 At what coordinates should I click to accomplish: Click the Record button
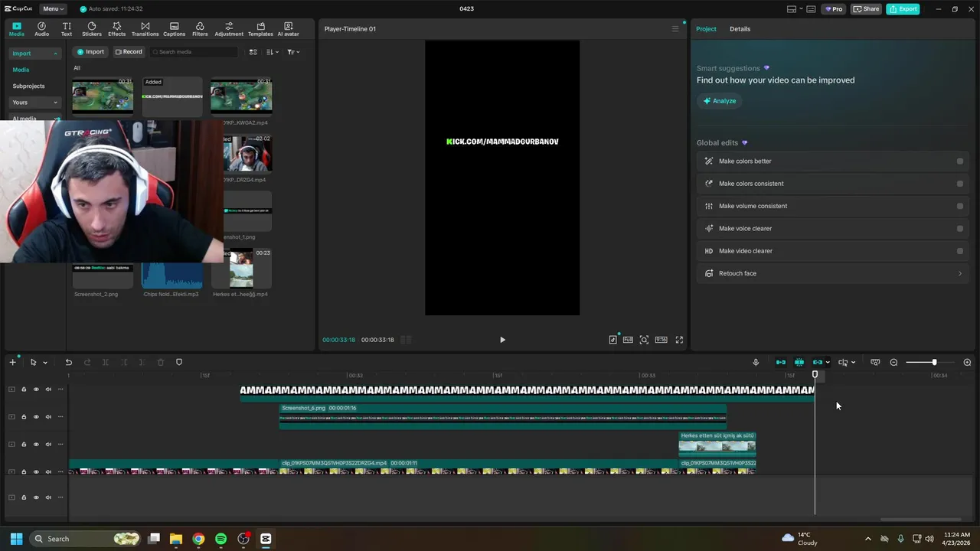(x=129, y=52)
